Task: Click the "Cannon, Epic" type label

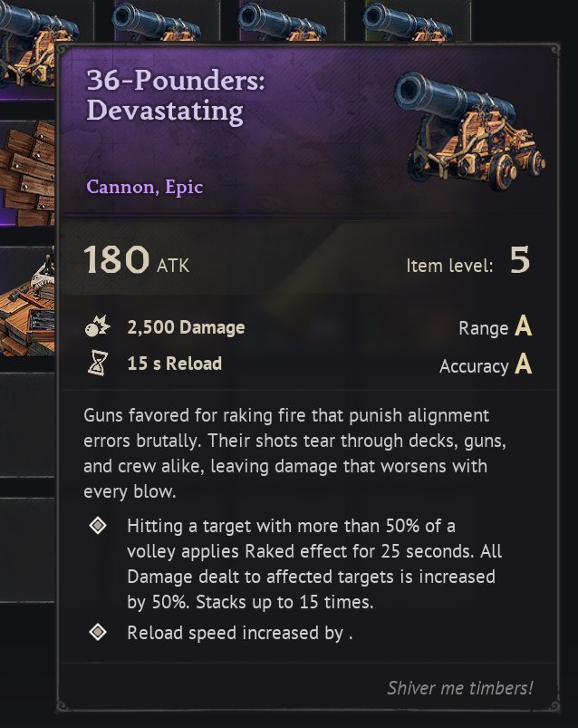Action: (x=145, y=188)
